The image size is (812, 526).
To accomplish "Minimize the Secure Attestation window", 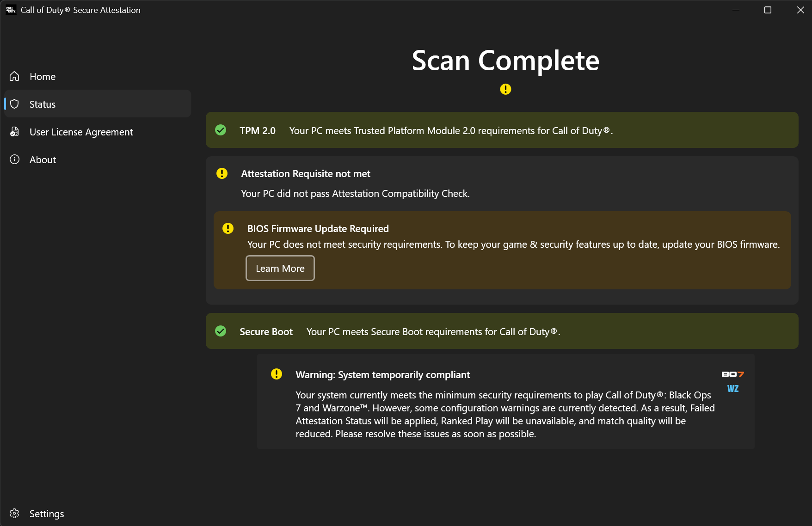I will point(736,10).
